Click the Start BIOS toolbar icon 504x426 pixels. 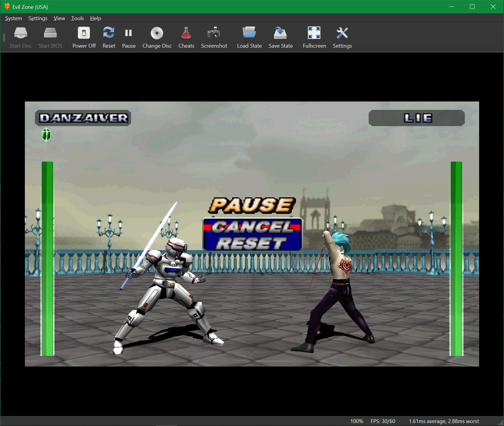click(50, 37)
